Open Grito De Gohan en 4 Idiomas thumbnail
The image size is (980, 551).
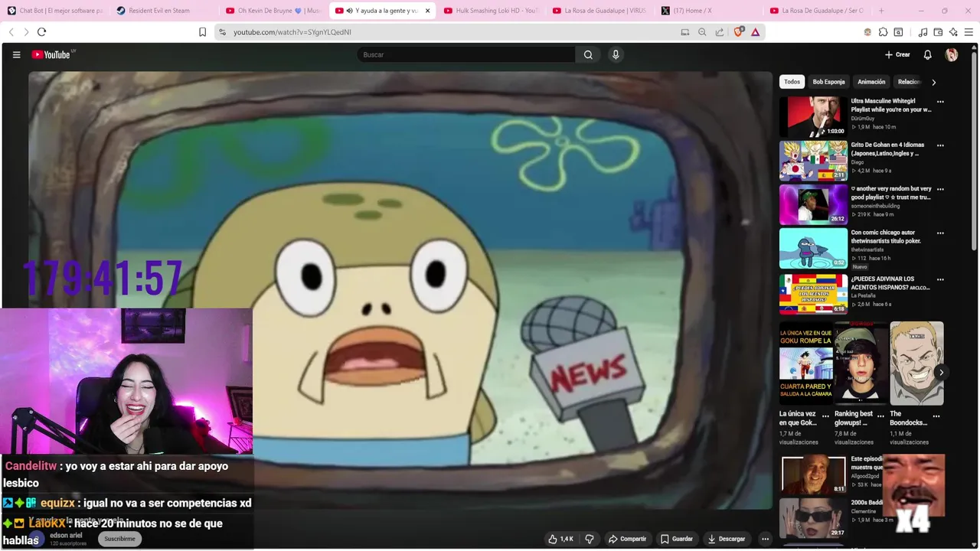tap(813, 160)
